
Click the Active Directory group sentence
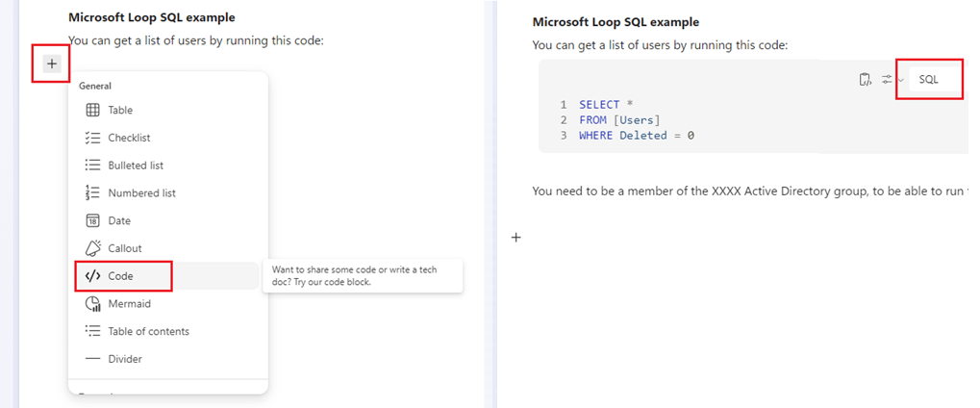point(750,191)
